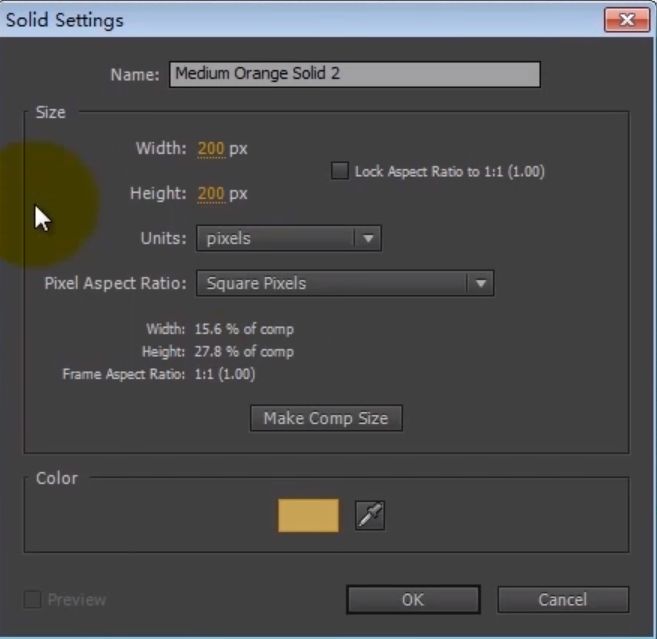Select the Width value 200
This screenshot has height=639, width=657.
pos(211,148)
